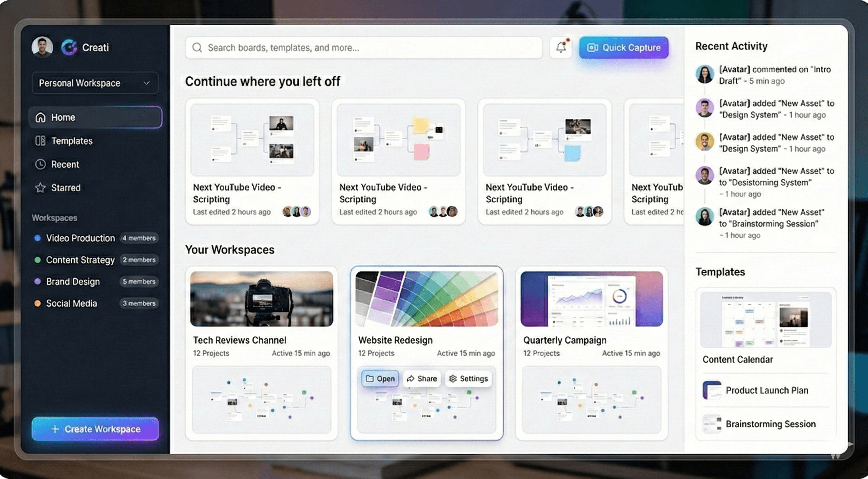The width and height of the screenshot is (868, 479).
Task: Open the Recent section via its clock icon
Action: click(x=40, y=164)
